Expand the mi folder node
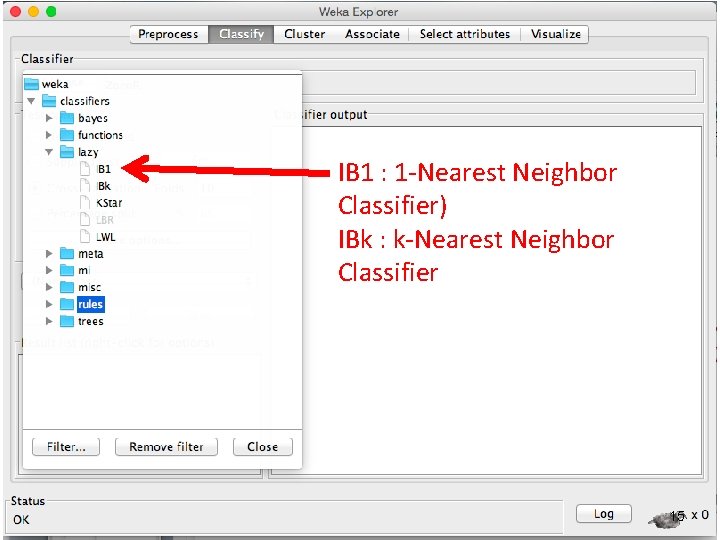Screen dimensions: 720x540 point(49,270)
